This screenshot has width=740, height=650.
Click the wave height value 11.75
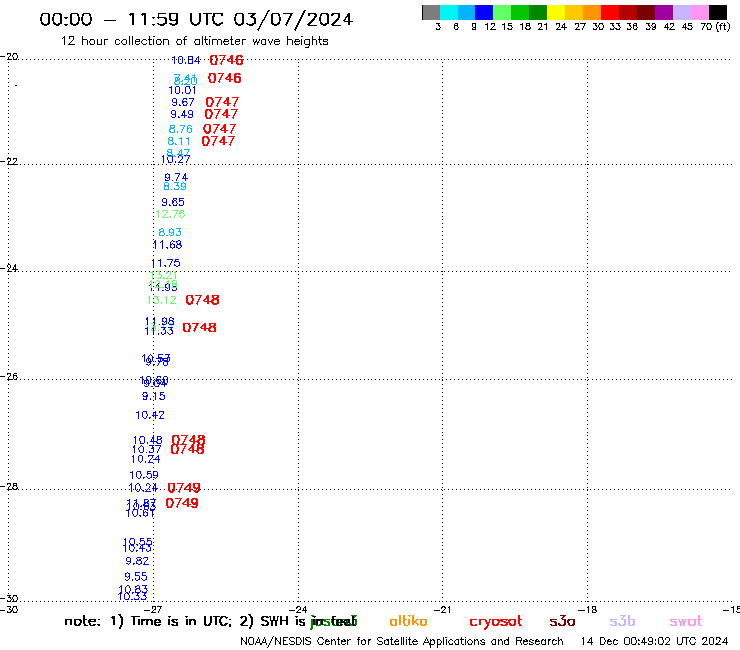(166, 263)
